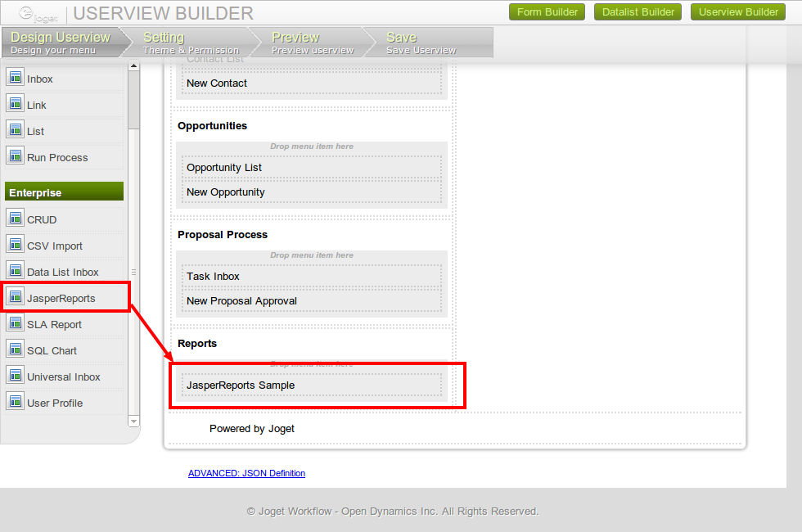Select the JasperReports Sample menu item
This screenshot has height=532, width=802.
[x=312, y=385]
